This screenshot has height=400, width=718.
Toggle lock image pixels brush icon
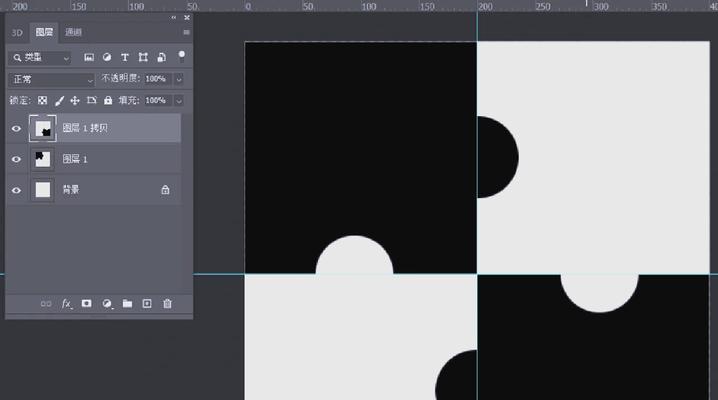coord(59,101)
